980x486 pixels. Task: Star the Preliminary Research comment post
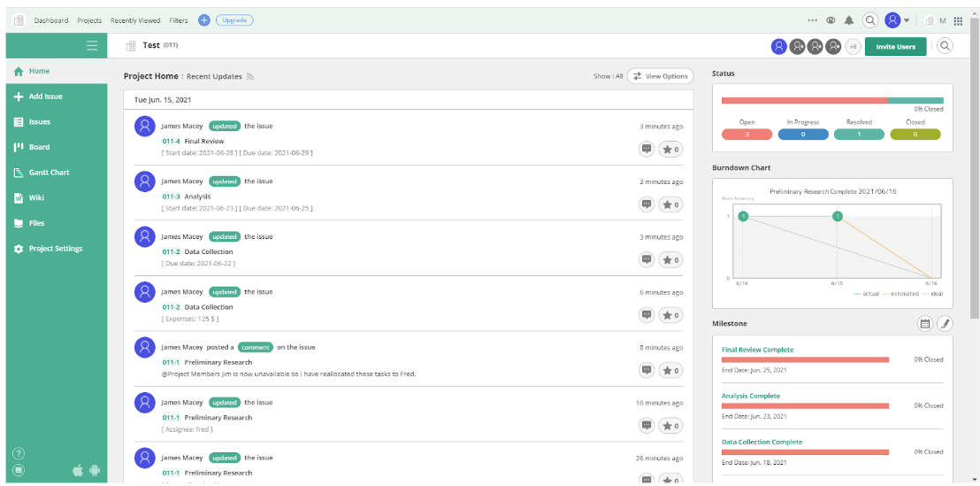point(670,370)
